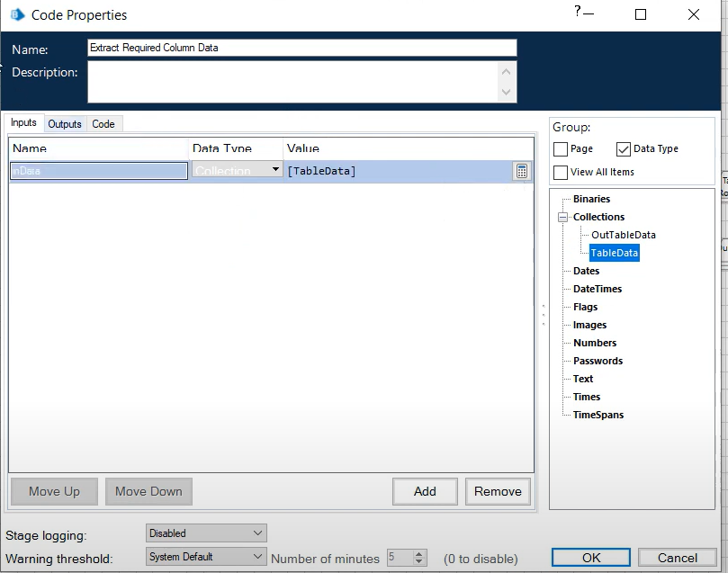
Task: Select the Passwords tree node
Action: (598, 361)
